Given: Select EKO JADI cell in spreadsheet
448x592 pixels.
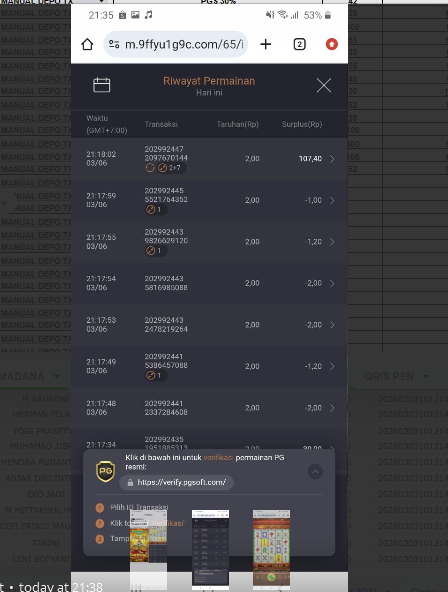Looking at the screenshot, I should click(46, 494).
